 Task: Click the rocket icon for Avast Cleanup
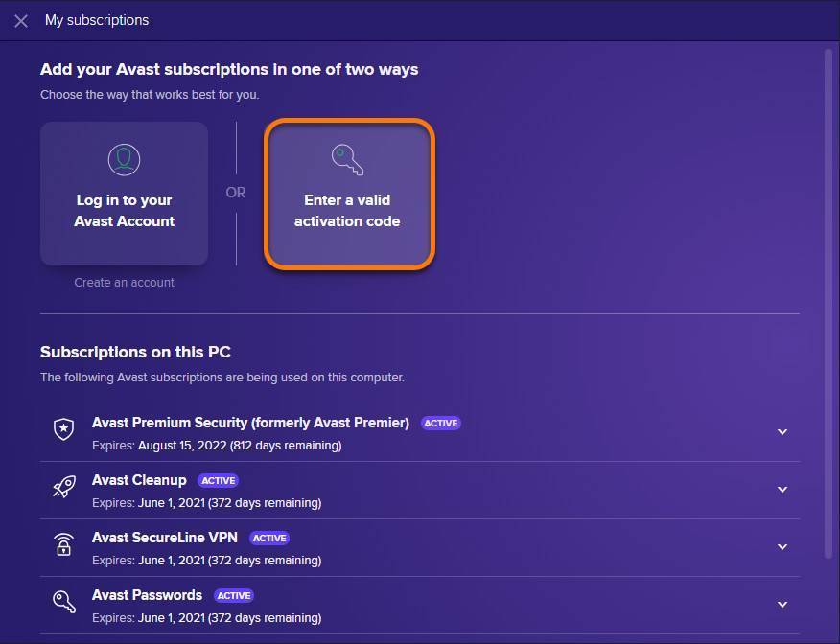pos(63,488)
